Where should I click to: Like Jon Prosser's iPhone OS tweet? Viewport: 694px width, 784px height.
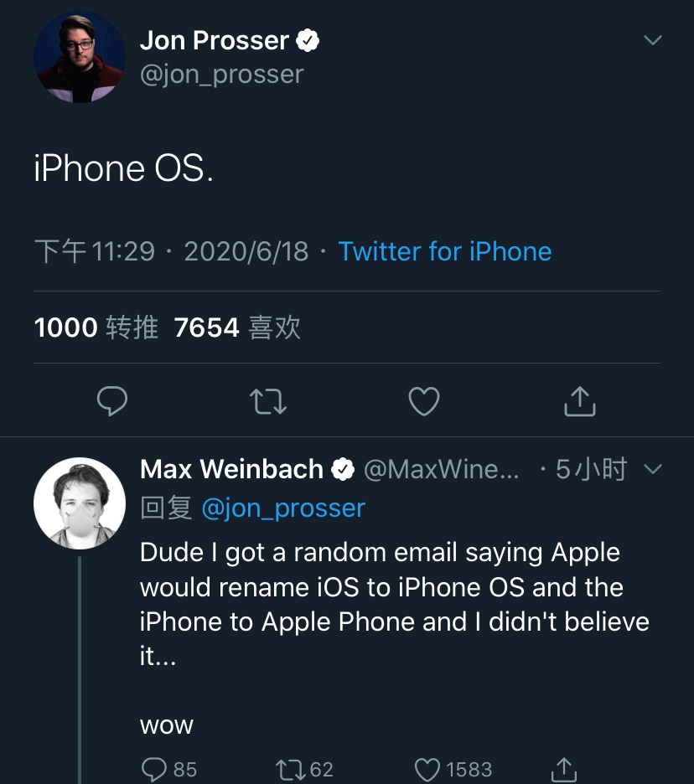[x=424, y=402]
